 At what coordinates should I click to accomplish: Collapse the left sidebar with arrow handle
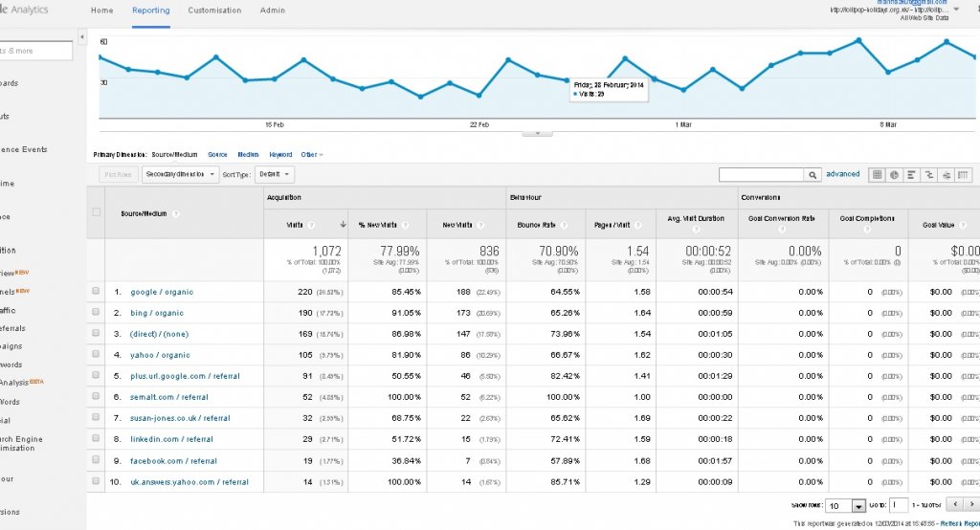pyautogui.click(x=81, y=37)
